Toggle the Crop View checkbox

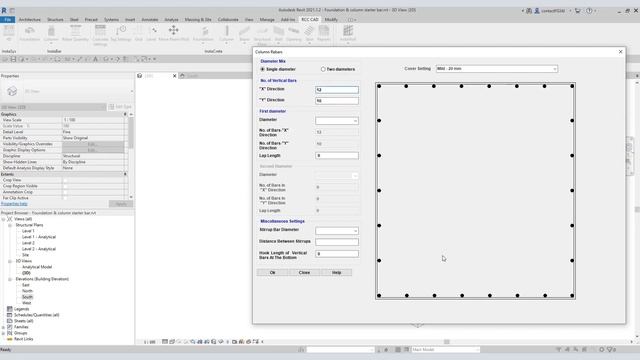[65, 180]
